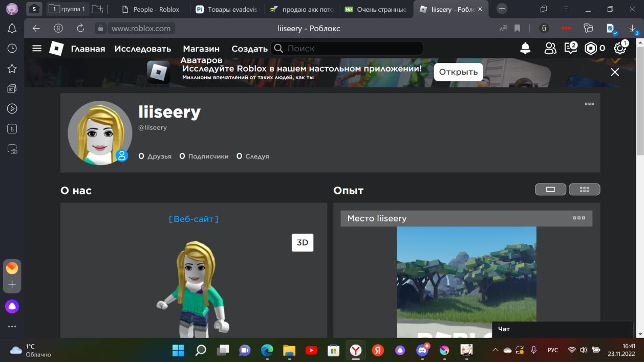Image resolution: width=644 pixels, height=362 pixels.
Task: Open the [Веб-сайт] link
Action: click(x=194, y=219)
